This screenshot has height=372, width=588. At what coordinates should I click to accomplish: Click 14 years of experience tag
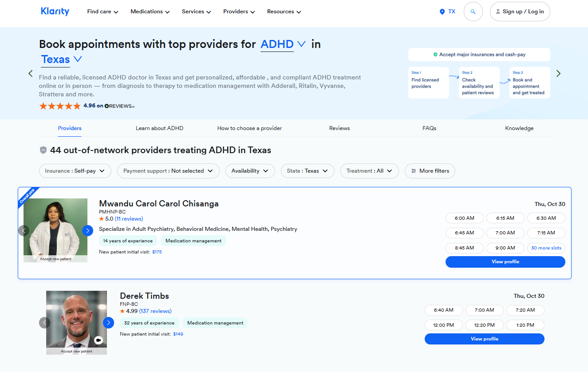coord(128,241)
